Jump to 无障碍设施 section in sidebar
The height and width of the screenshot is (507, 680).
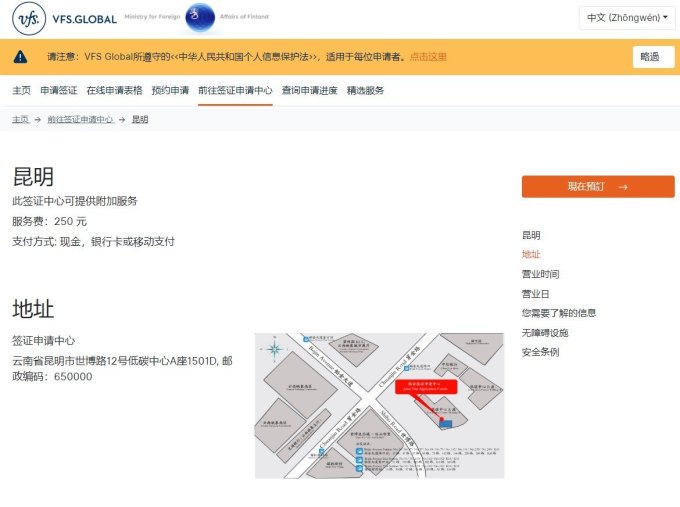click(545, 333)
